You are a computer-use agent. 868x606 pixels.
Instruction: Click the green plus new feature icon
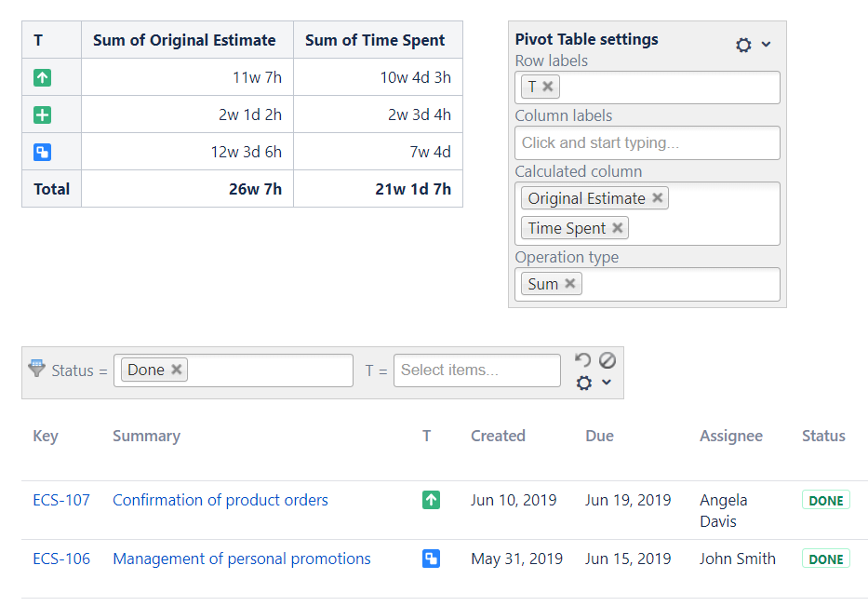tap(42, 114)
